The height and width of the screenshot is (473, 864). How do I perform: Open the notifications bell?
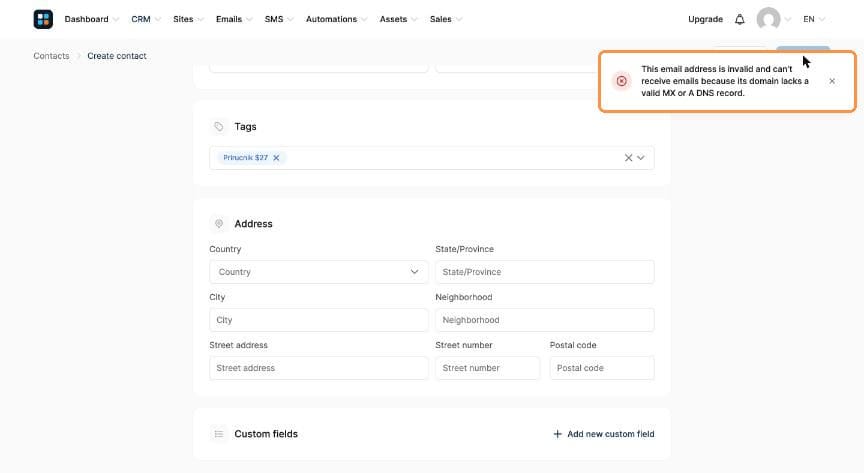739,19
